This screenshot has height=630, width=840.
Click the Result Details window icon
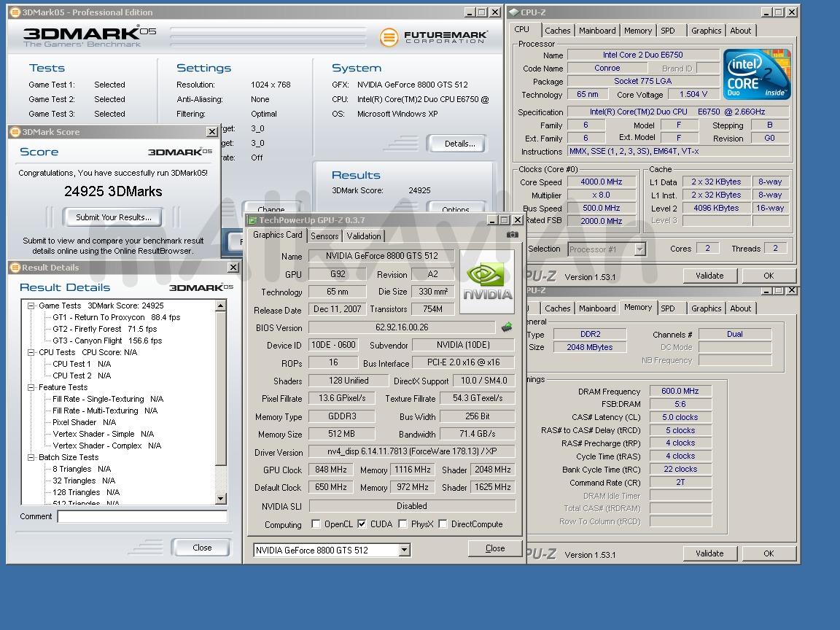tap(15, 268)
